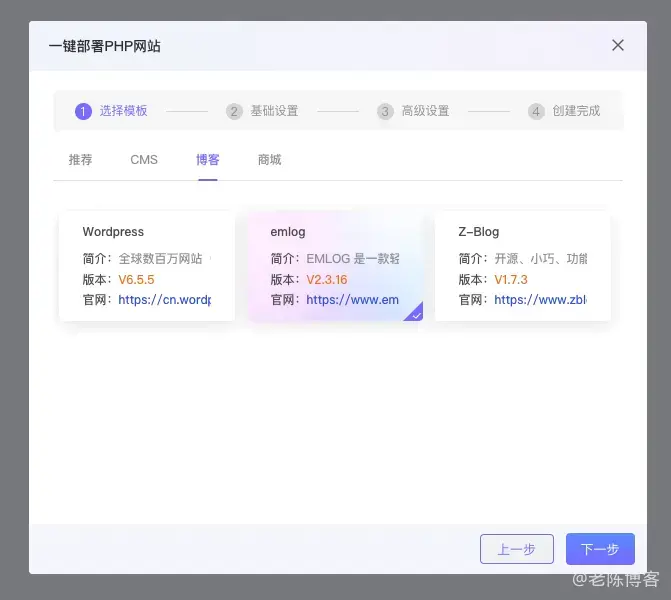This screenshot has height=600, width=671.
Task: Select the 博客 tab
Action: [x=208, y=160]
